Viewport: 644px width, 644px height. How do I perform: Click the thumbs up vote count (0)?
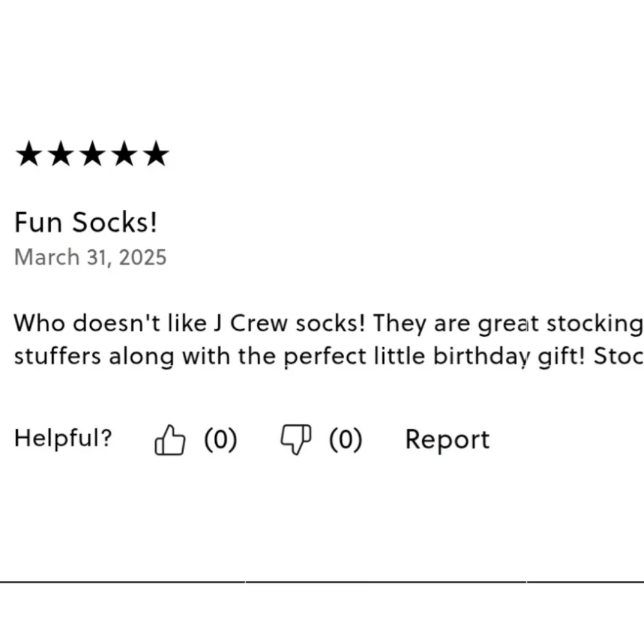tap(220, 439)
